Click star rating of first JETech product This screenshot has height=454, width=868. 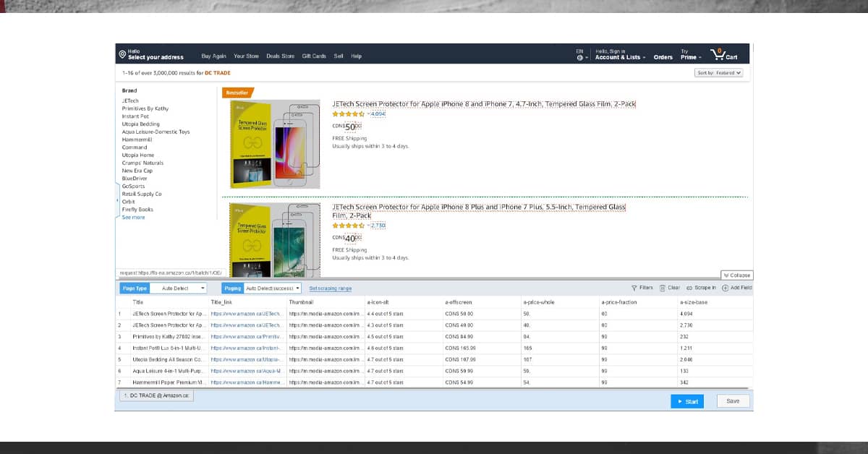point(349,114)
